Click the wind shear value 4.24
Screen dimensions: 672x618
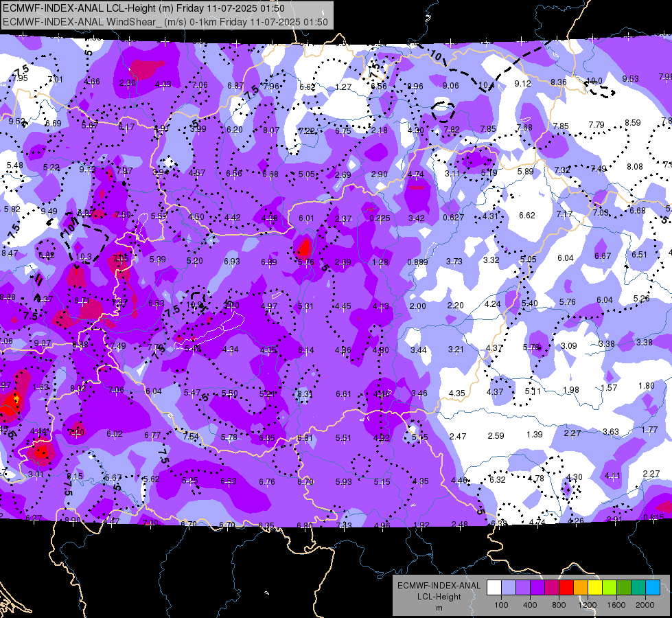point(492,304)
